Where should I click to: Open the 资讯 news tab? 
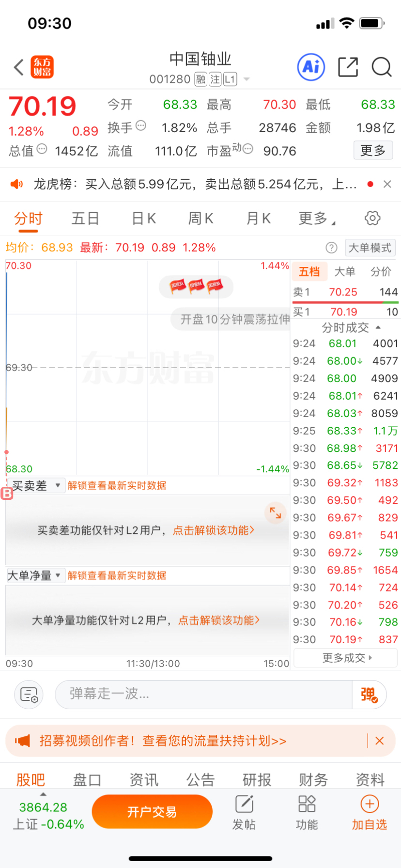[144, 779]
